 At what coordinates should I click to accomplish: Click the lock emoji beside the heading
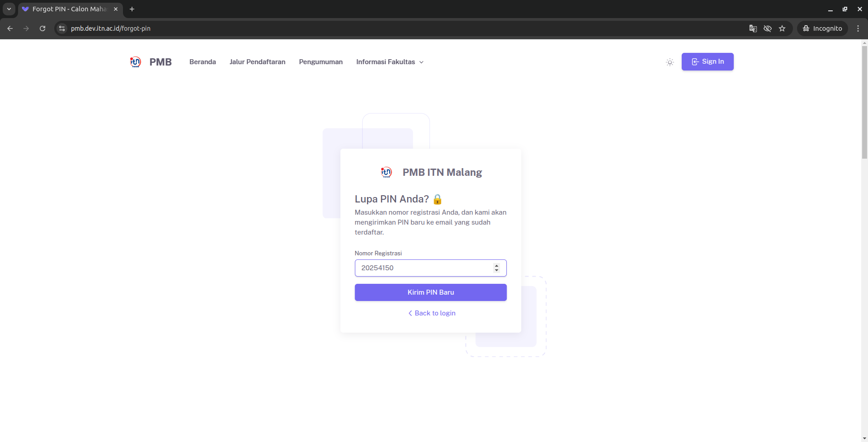pos(437,199)
